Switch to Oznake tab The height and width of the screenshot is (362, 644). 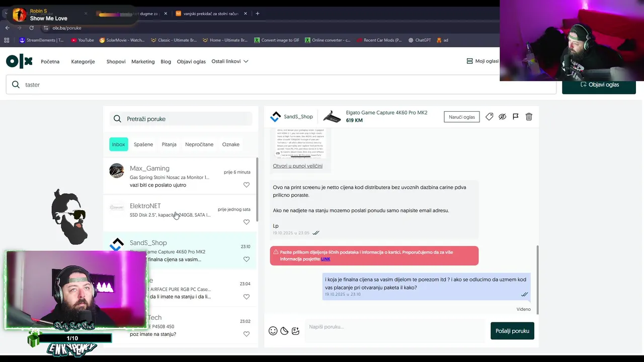231,144
